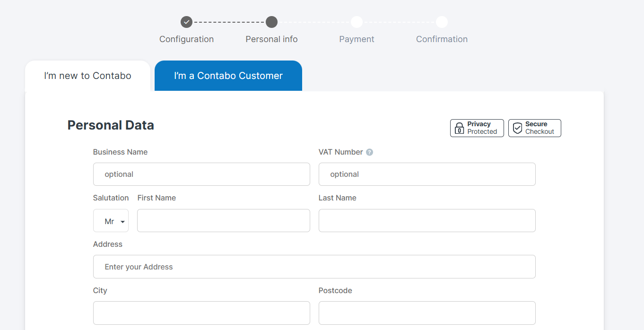
Task: Click the Business Name label
Action: click(x=120, y=152)
